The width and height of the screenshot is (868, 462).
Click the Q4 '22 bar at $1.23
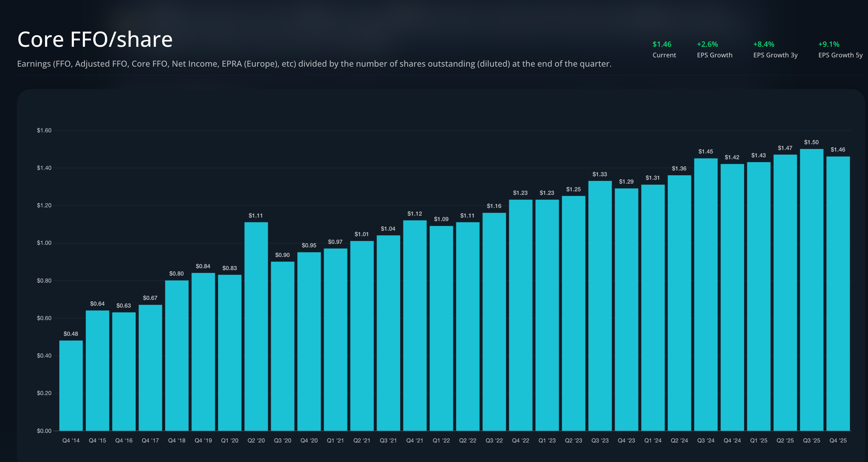pos(521,315)
